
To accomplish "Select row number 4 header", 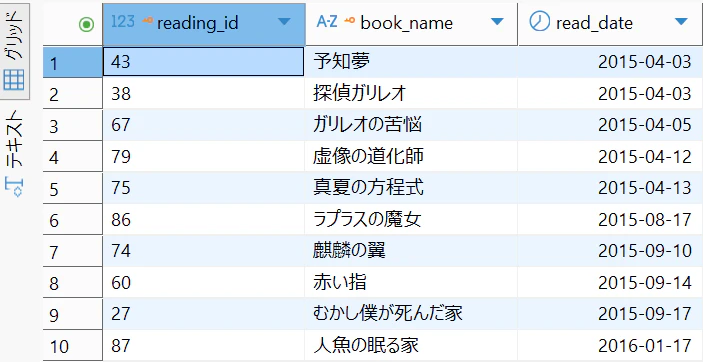I will [73, 157].
